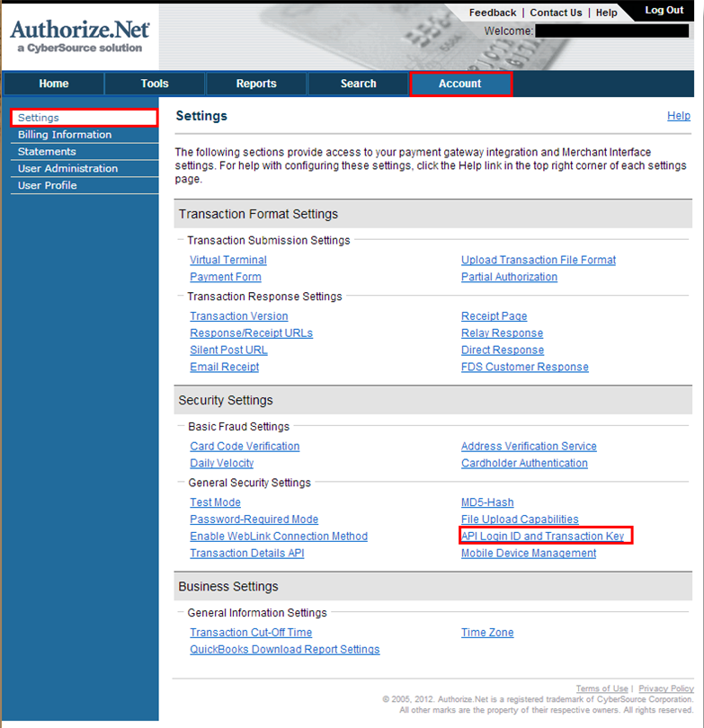This screenshot has width=704, height=728.
Task: Open Terms of Use link
Action: click(x=602, y=688)
